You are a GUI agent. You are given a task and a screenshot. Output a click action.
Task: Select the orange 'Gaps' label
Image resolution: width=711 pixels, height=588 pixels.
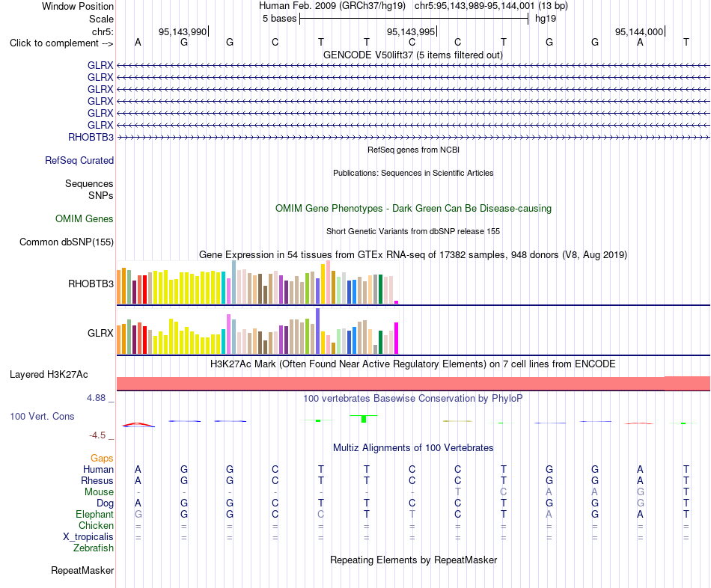(x=102, y=459)
